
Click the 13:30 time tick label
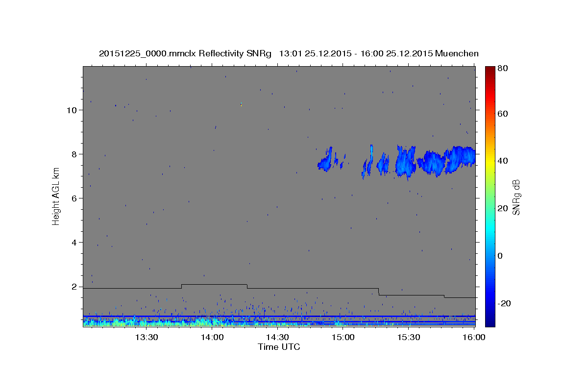pos(146,337)
